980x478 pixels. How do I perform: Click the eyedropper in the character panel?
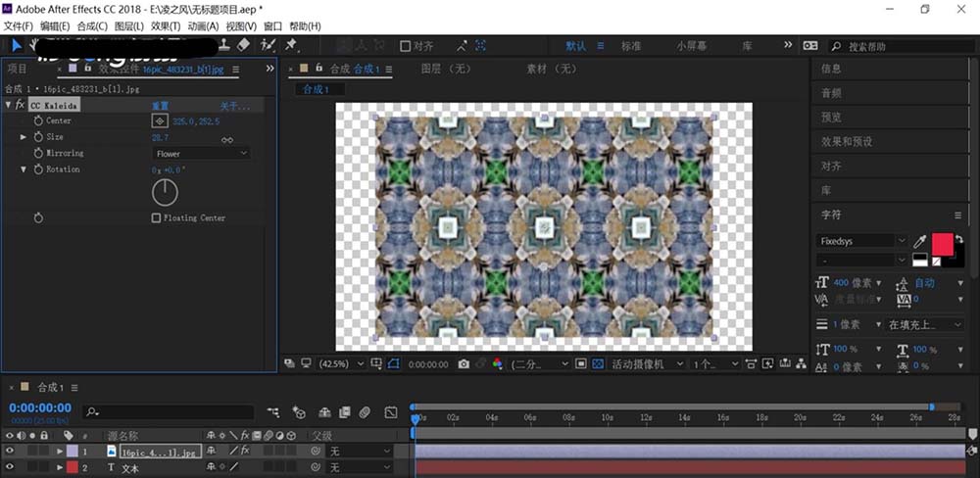coord(919,241)
